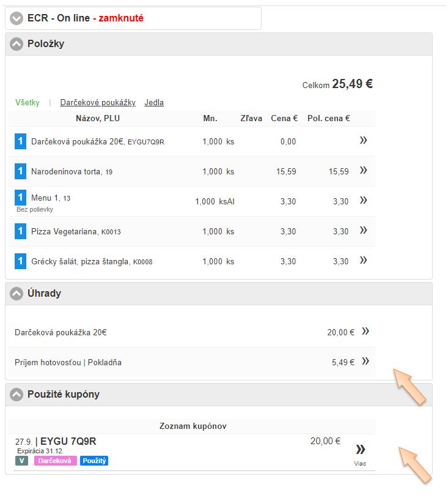This screenshot has width=448, height=498.
Task: Click blue quantity badge for Pizza Vegetariana
Action: (x=20, y=231)
